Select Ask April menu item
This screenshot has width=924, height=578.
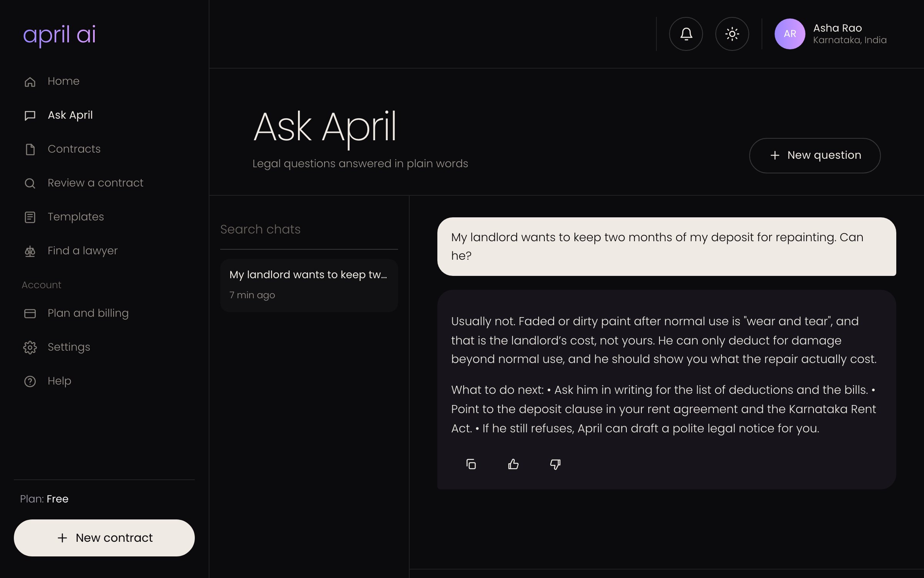[104, 115]
